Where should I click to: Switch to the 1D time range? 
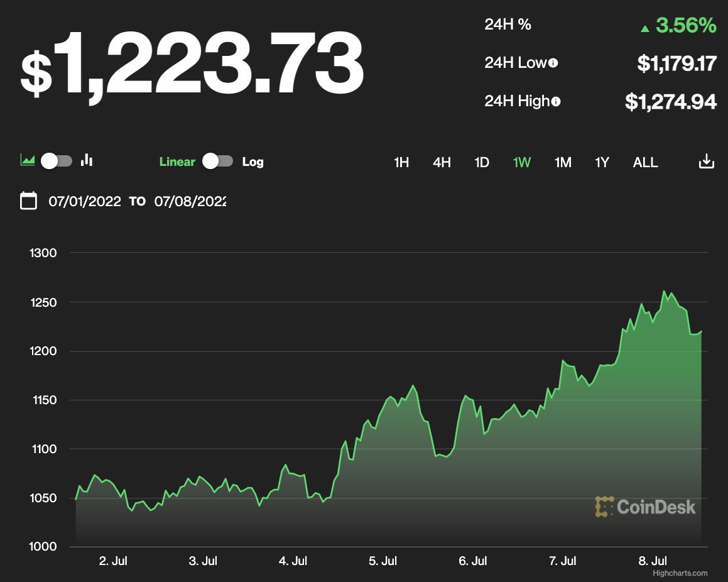482,162
